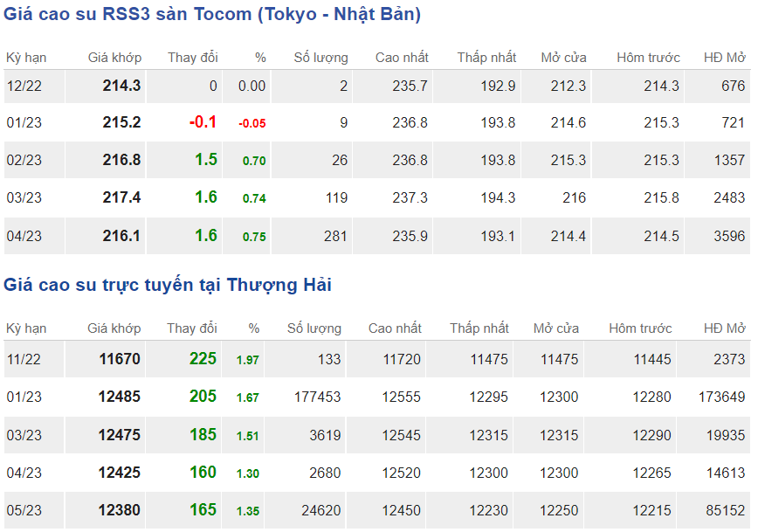Click 'Hôm trước' header in Tocom table

[x=648, y=58]
